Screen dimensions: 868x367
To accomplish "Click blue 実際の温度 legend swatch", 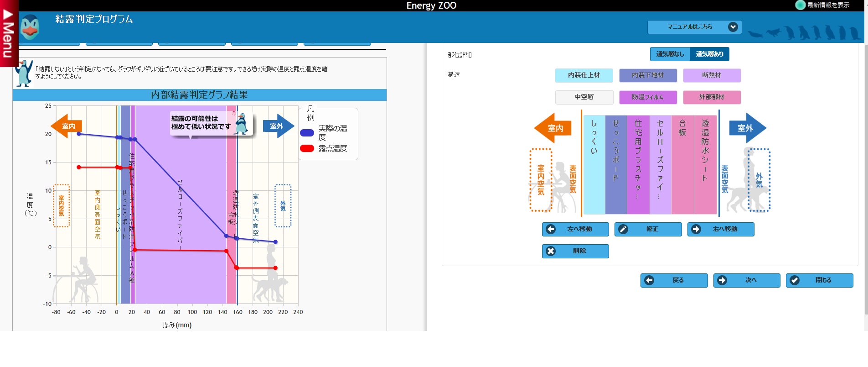I will tap(307, 133).
